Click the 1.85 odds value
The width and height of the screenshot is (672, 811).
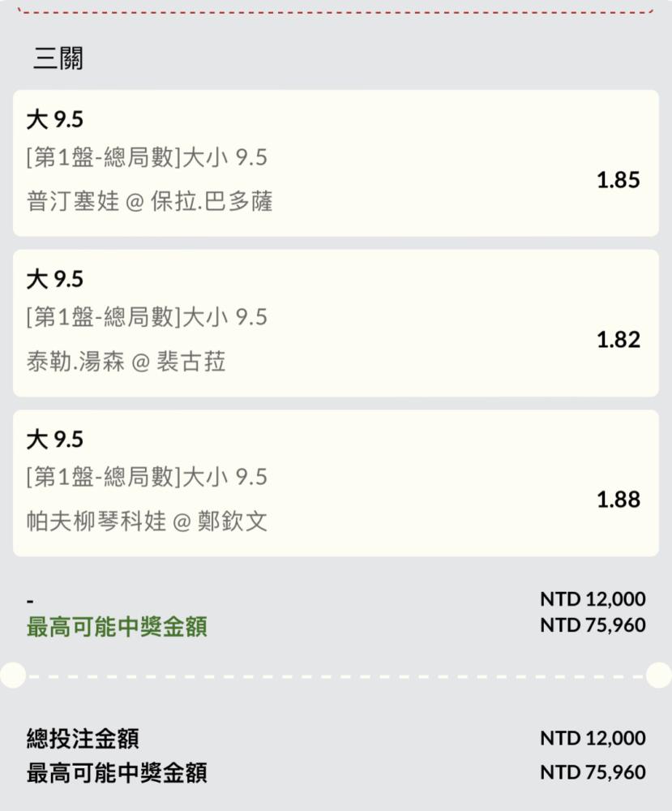coord(618,180)
